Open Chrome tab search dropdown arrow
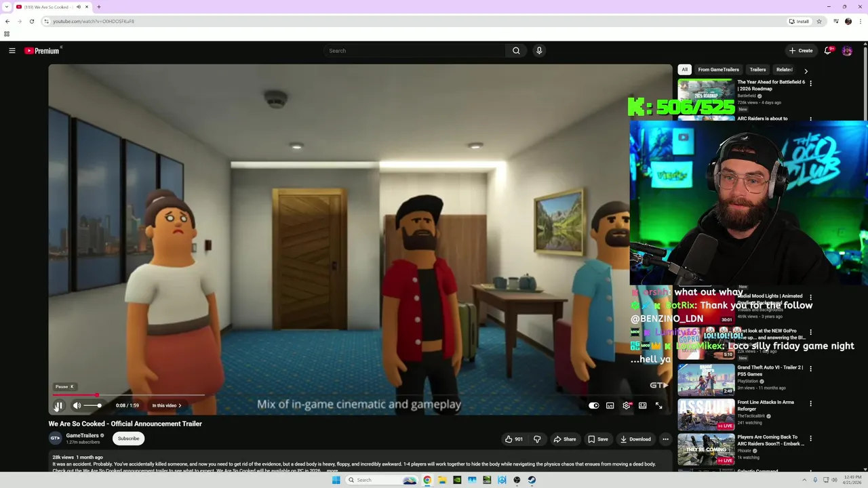 [6, 7]
